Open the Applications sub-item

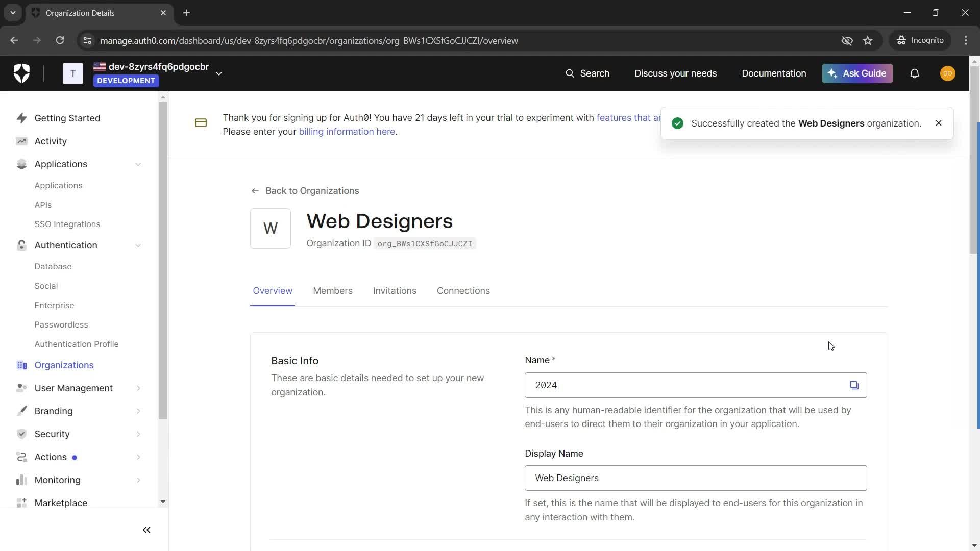tap(58, 185)
